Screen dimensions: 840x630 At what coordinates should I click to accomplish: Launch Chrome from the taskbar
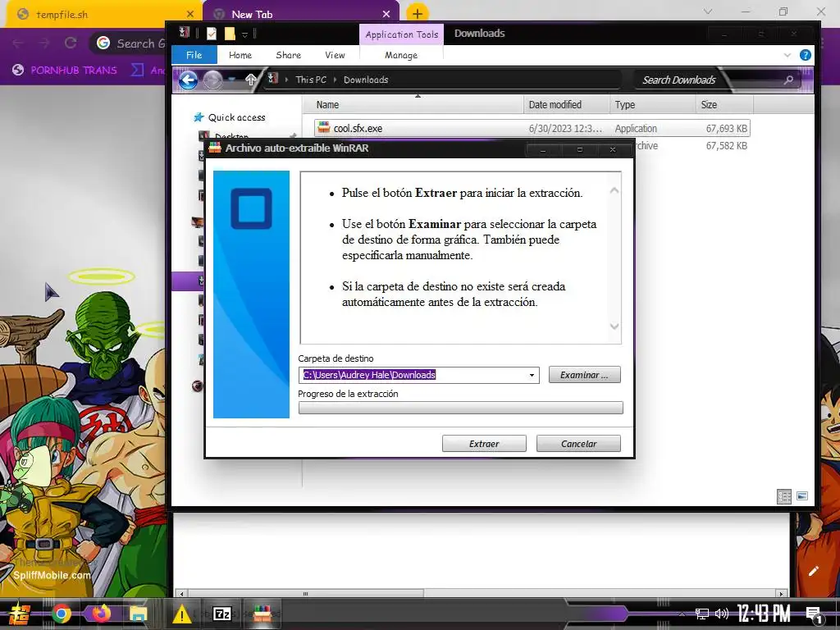(61, 614)
